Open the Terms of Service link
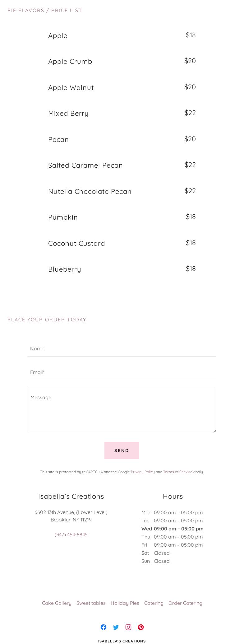The height and width of the screenshot is (644, 244). (178, 472)
